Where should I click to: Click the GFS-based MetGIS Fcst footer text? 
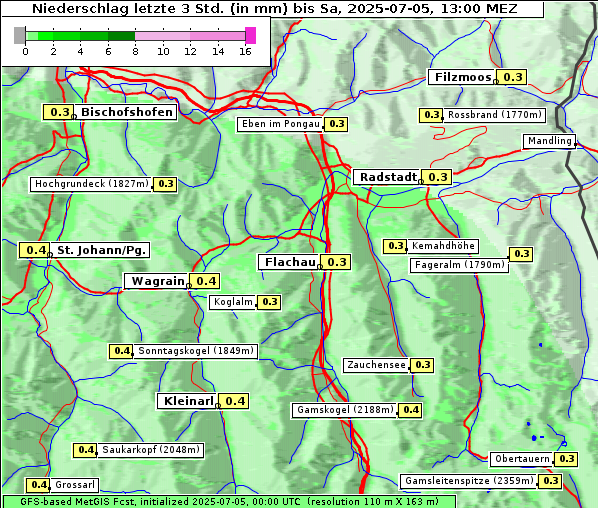[x=229, y=502]
